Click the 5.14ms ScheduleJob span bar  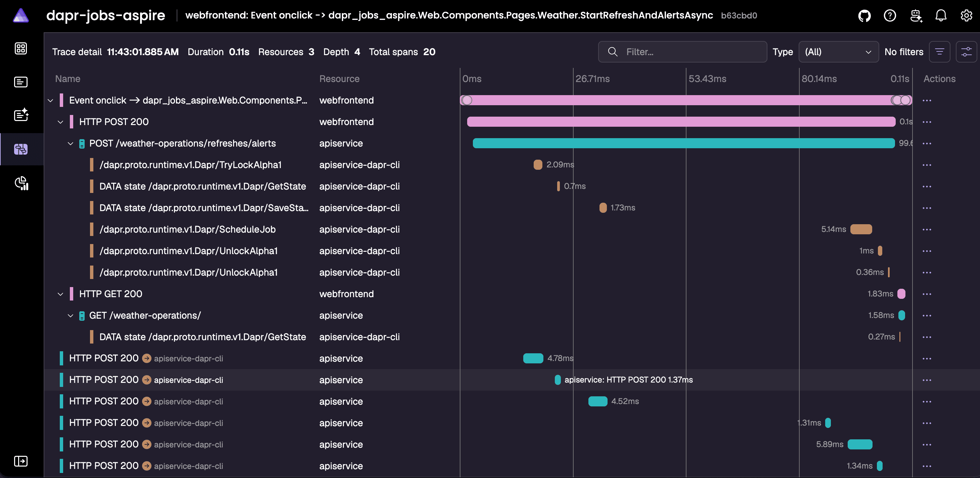861,229
